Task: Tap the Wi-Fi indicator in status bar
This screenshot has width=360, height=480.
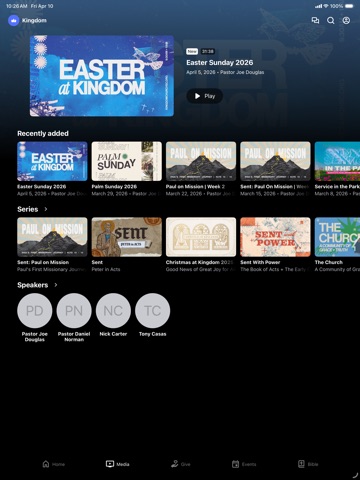Action: point(326,6)
